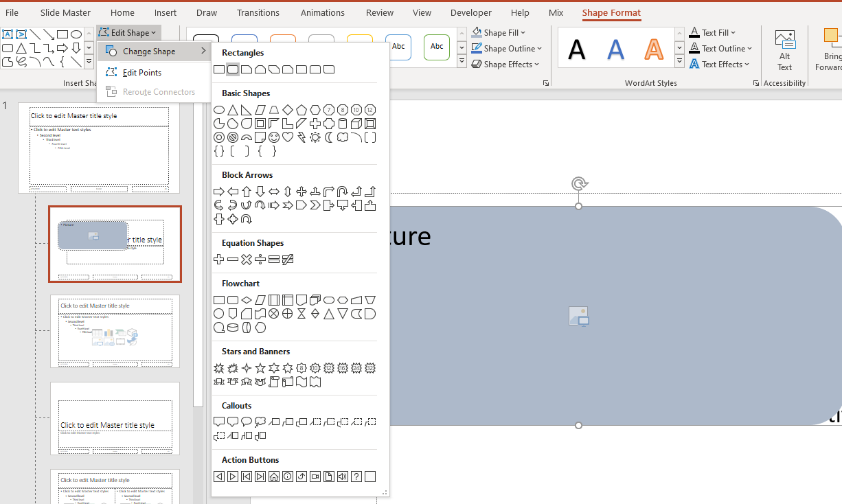842x504 pixels.
Task: Click the Alt Text button
Action: 784,50
